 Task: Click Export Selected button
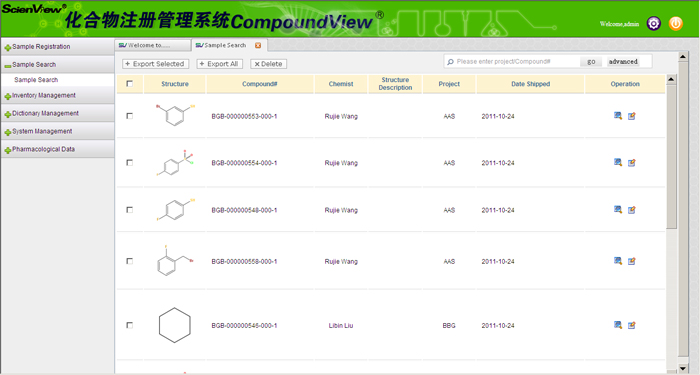tap(155, 64)
